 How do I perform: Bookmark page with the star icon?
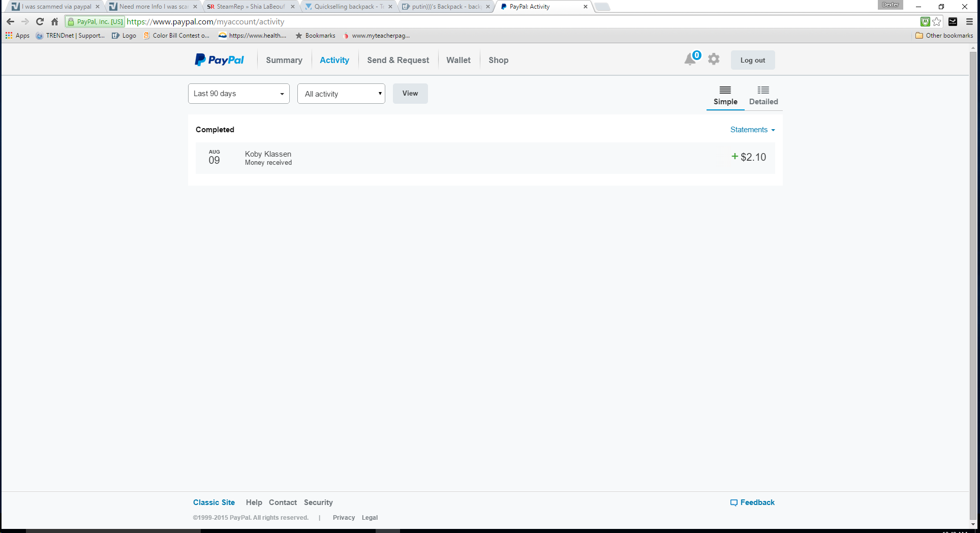937,22
